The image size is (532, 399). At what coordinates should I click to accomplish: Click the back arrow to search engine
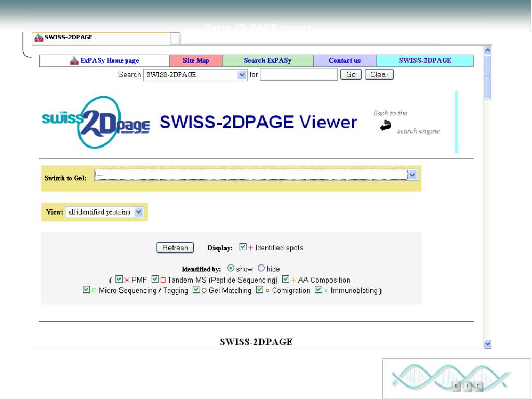coord(385,126)
